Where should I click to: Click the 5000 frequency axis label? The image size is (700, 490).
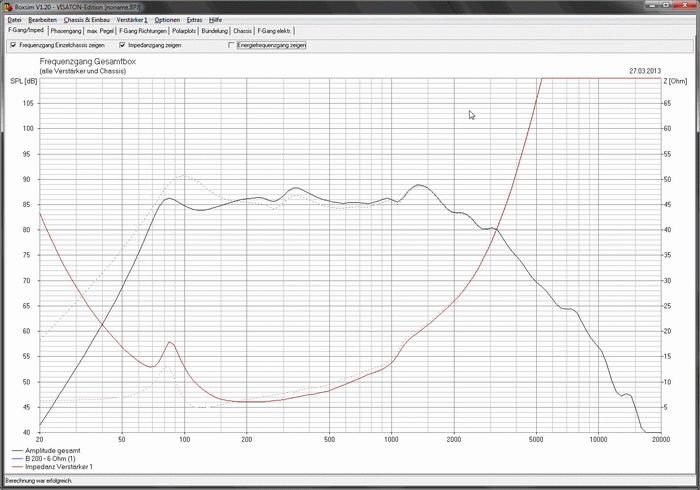click(x=536, y=440)
